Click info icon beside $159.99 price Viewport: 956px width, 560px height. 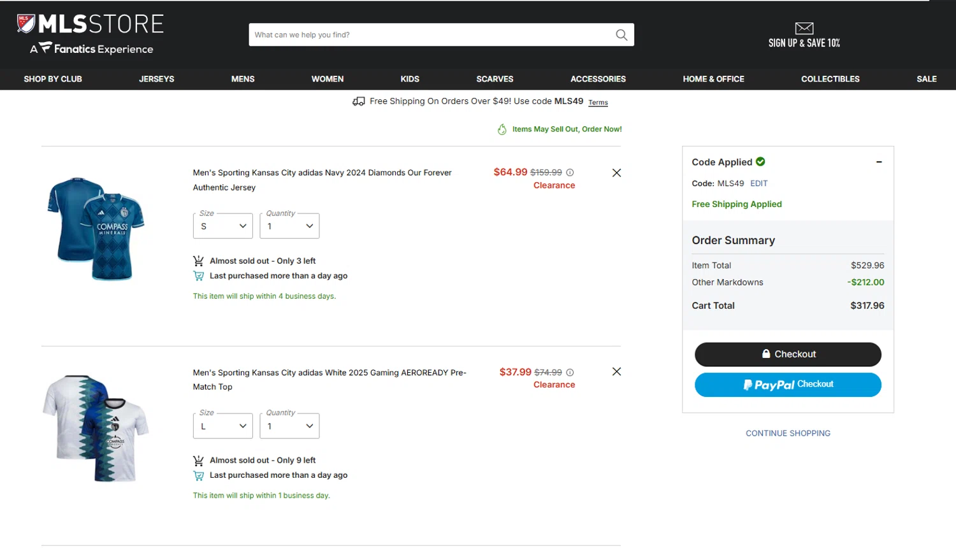[x=570, y=173]
